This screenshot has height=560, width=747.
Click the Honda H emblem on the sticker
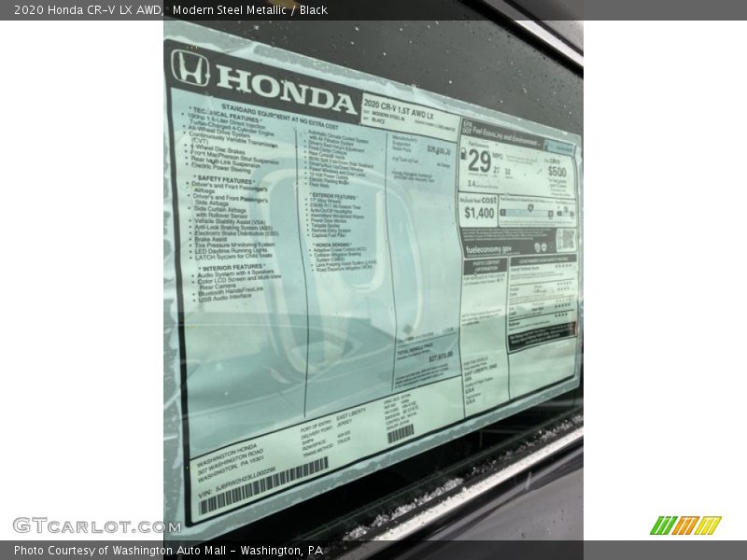[190, 67]
